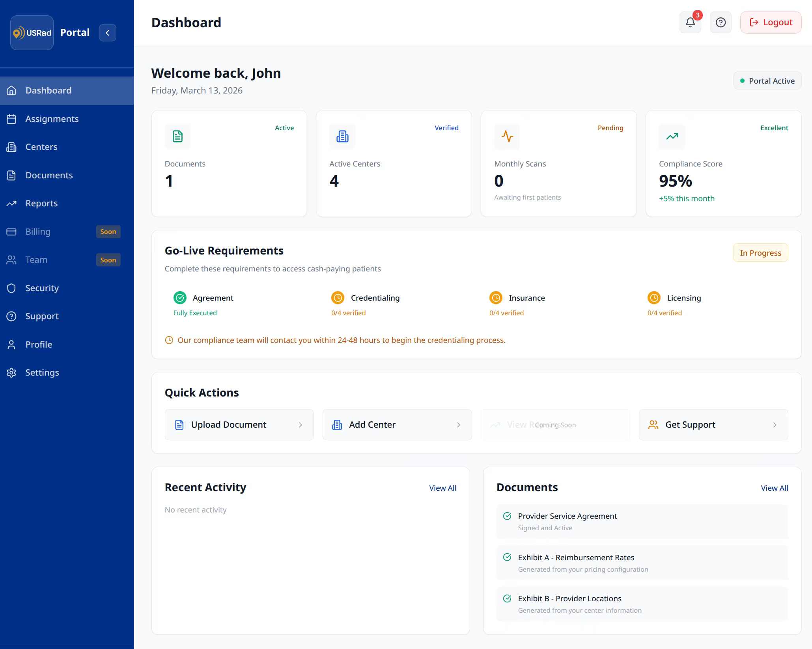Open the notifications bell with 3 alerts

(690, 22)
